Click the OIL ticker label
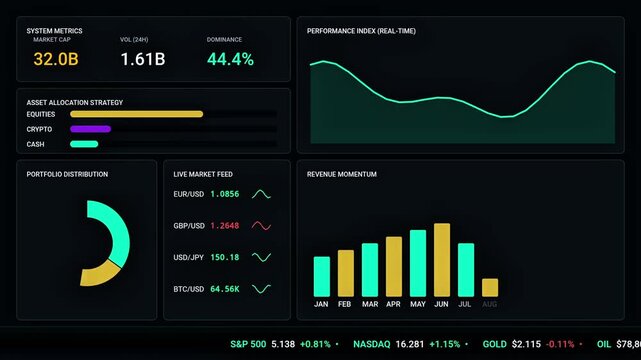 (x=604, y=344)
